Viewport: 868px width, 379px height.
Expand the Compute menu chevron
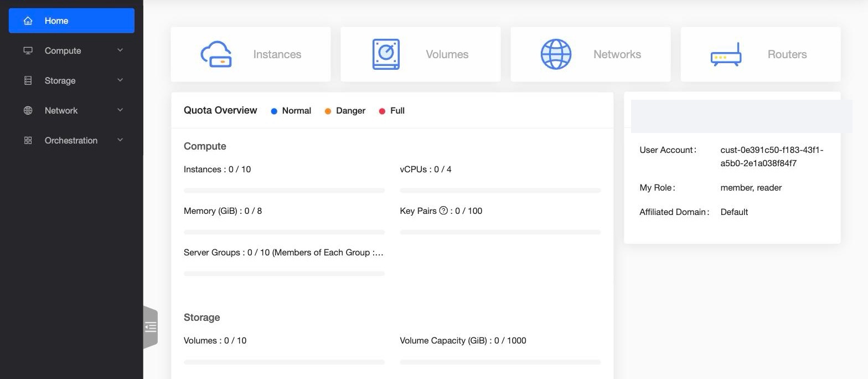120,50
